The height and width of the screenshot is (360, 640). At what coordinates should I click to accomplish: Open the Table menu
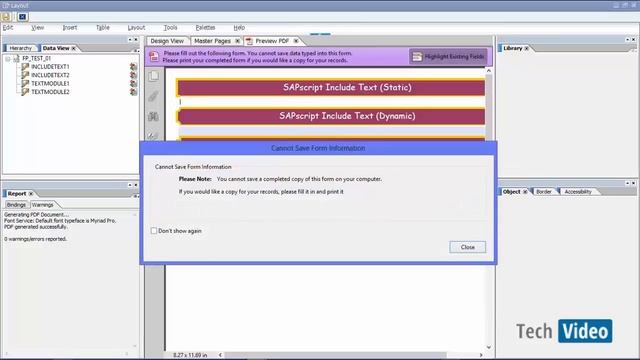[103, 27]
